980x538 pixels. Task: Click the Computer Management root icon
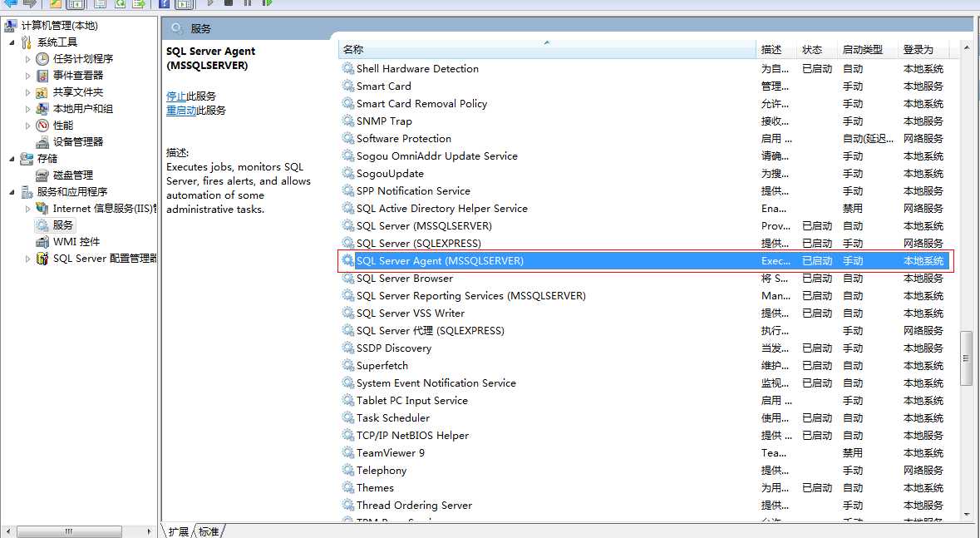tap(11, 26)
